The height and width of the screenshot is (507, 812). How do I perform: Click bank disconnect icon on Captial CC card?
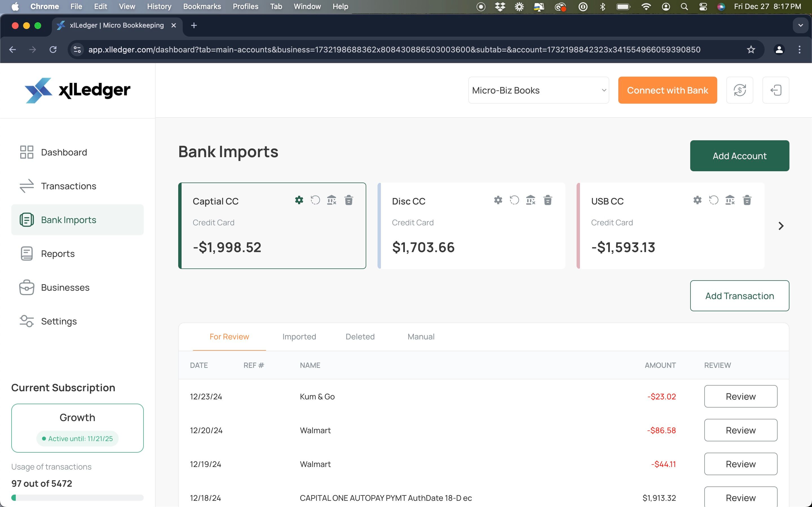click(332, 200)
